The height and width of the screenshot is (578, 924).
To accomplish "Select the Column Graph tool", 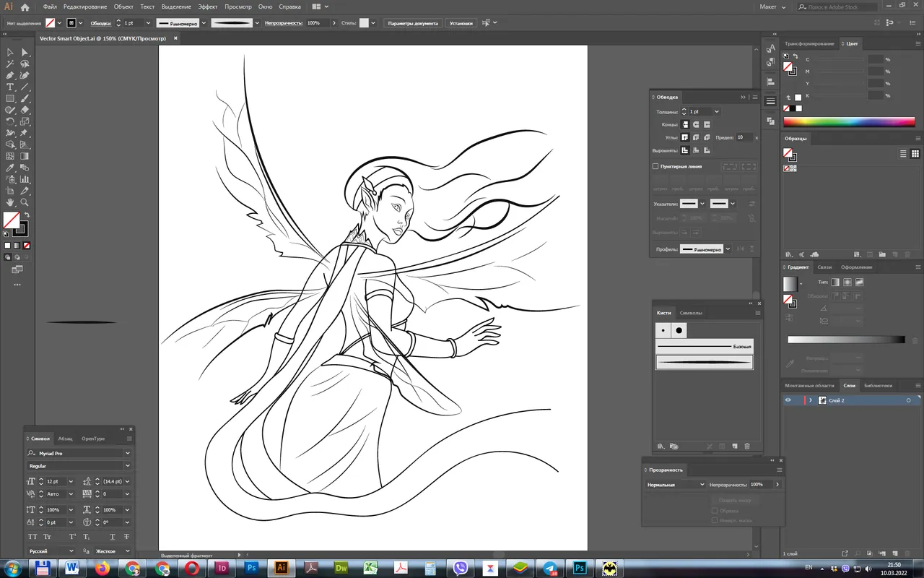I will [x=25, y=179].
